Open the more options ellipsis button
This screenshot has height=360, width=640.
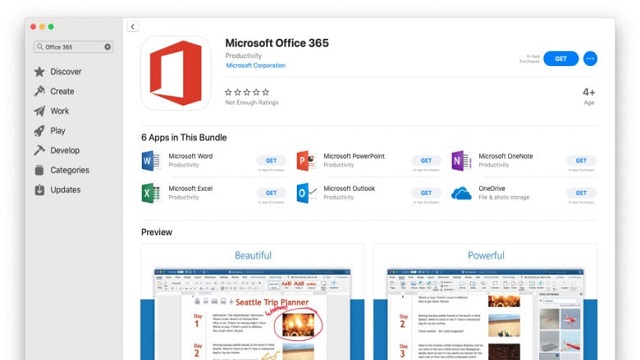(x=590, y=59)
